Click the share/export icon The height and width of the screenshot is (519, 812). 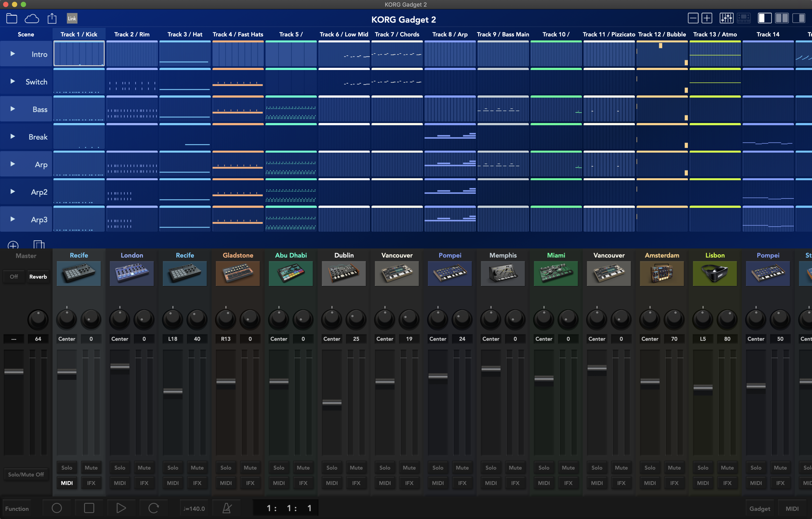[x=52, y=18]
